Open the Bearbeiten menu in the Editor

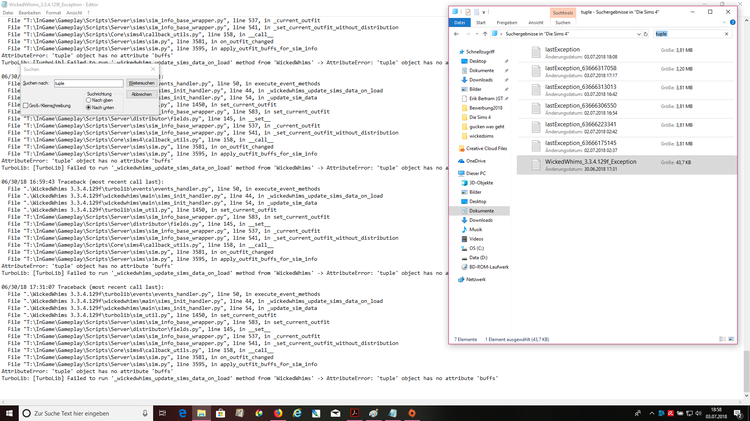pos(29,13)
